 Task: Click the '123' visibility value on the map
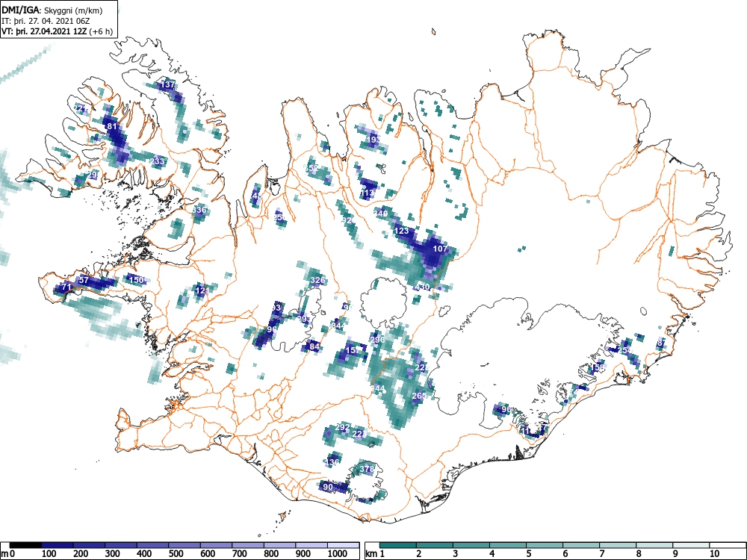click(x=402, y=231)
